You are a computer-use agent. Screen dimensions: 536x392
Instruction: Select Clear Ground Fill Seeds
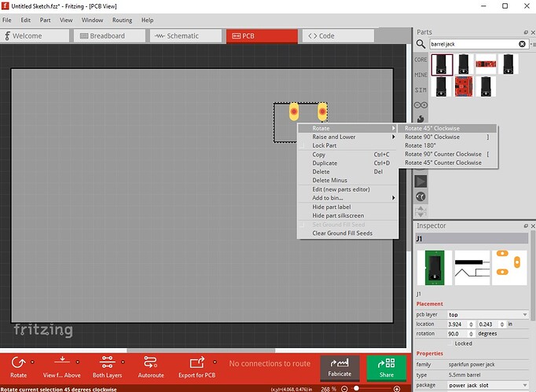[x=347, y=233]
